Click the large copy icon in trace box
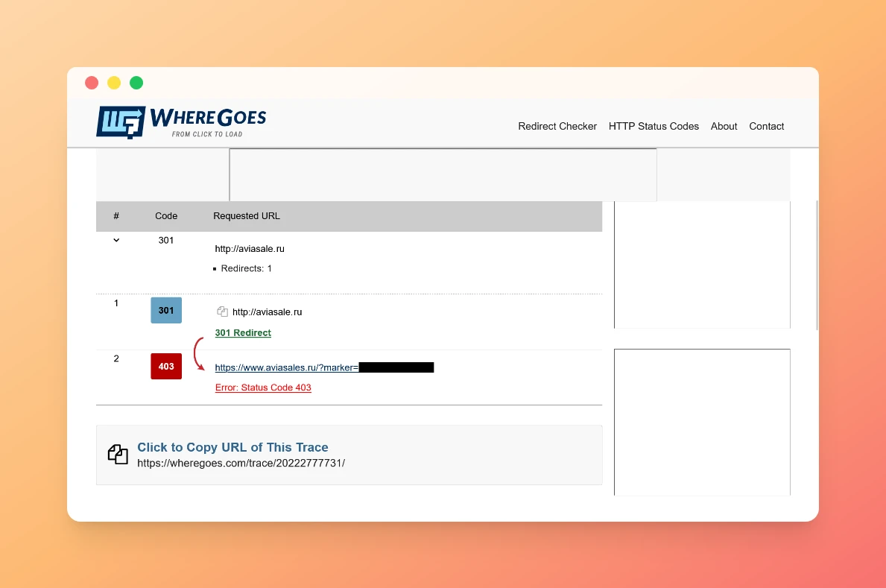Viewport: 886px width, 588px height. [x=118, y=455]
